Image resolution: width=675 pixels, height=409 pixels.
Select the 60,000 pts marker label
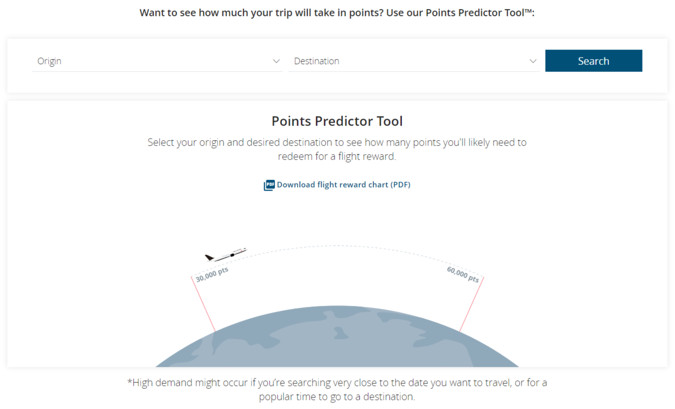point(463,274)
